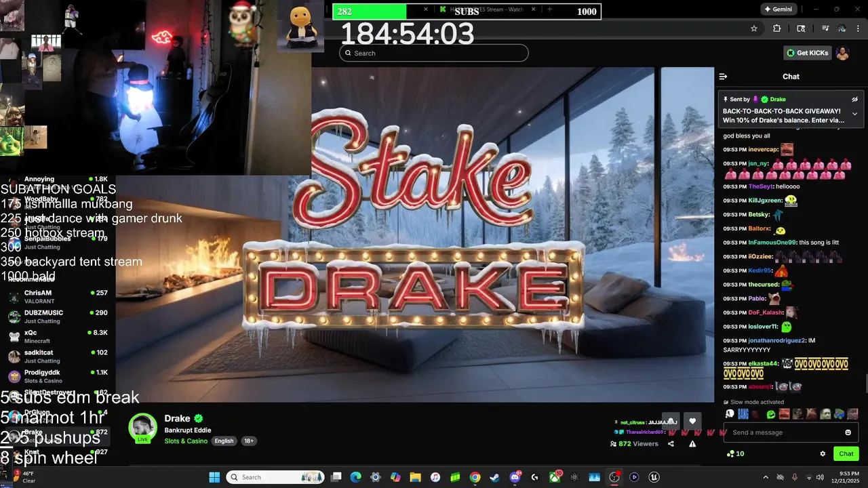Show hidden system tray icons
The image size is (868, 488).
pos(766,477)
